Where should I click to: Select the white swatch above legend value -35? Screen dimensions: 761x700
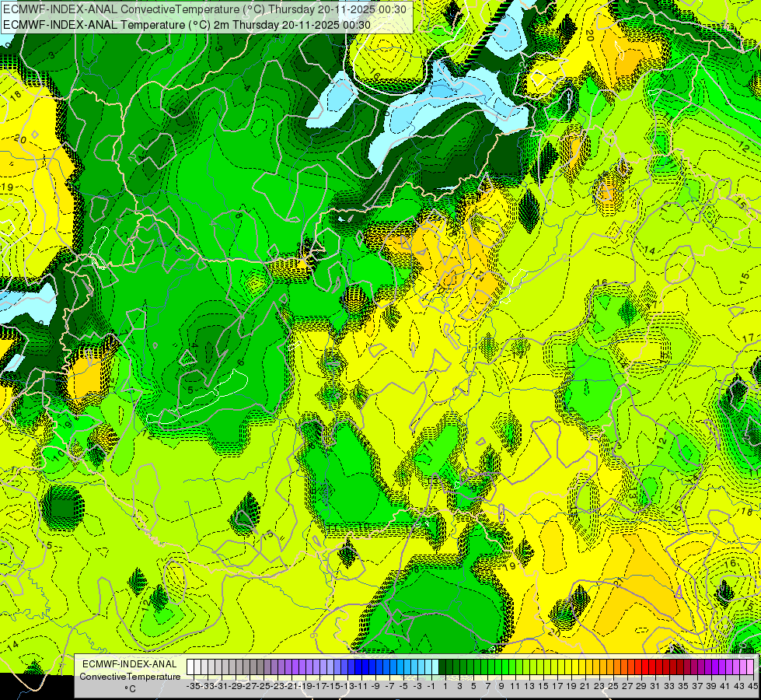pyautogui.click(x=190, y=667)
